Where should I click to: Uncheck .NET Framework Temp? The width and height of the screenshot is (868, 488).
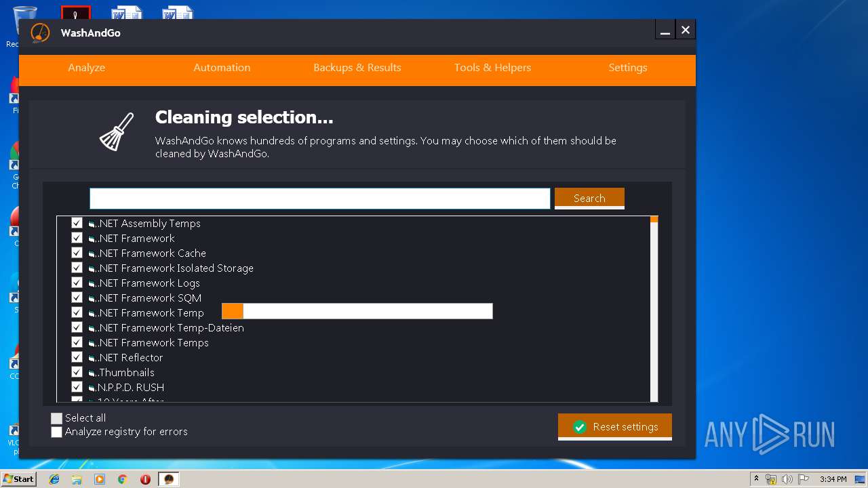tap(77, 312)
